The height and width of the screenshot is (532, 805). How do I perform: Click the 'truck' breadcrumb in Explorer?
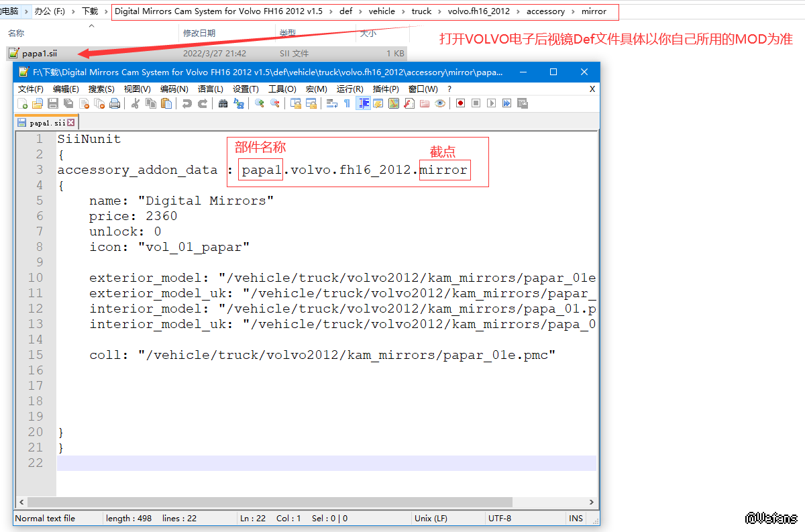click(421, 11)
